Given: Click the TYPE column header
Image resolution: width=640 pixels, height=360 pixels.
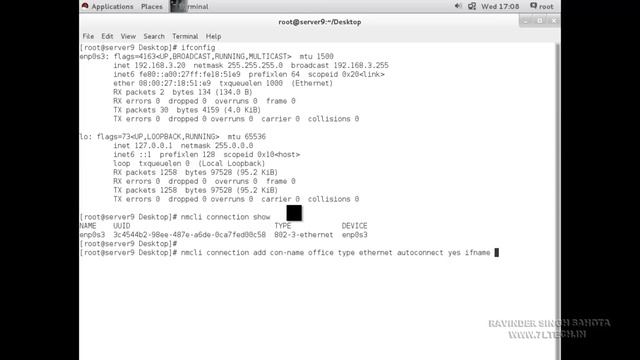Looking at the screenshot, I should pos(282,226).
